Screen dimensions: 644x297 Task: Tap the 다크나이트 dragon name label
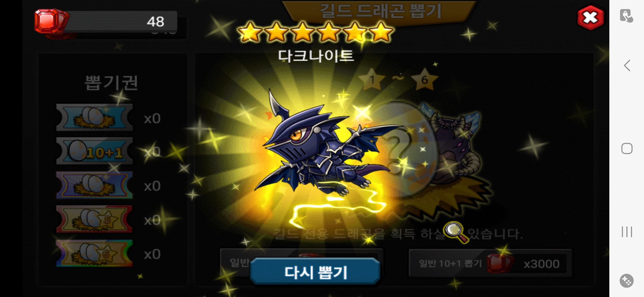315,56
